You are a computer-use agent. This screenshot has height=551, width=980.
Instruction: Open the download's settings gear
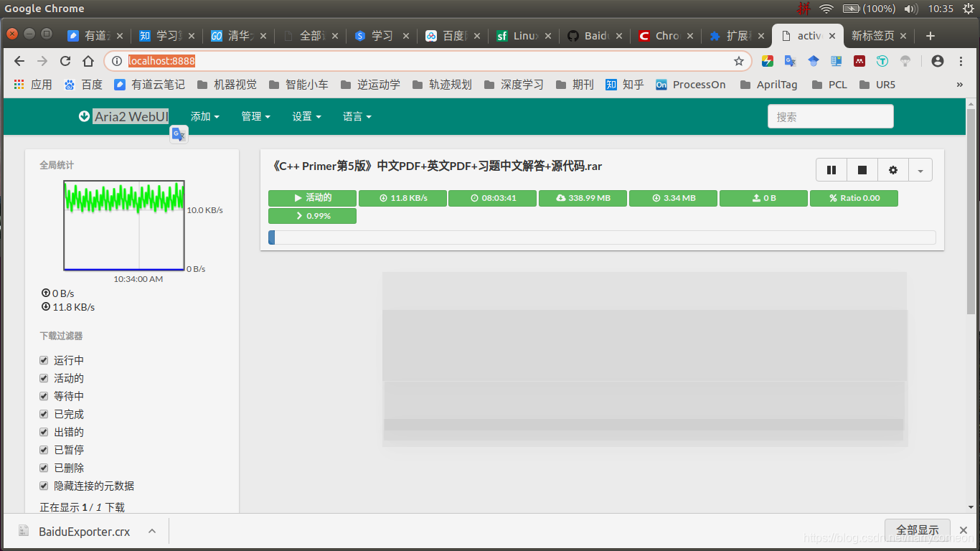coord(892,169)
